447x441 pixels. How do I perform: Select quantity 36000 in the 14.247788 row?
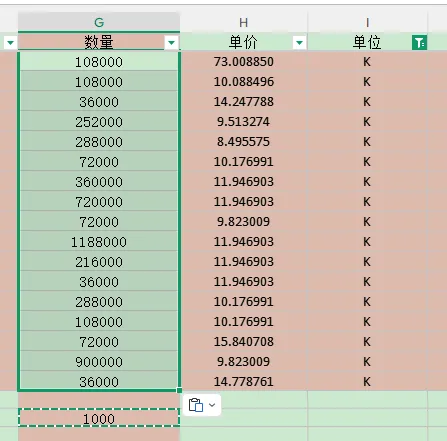(x=99, y=102)
